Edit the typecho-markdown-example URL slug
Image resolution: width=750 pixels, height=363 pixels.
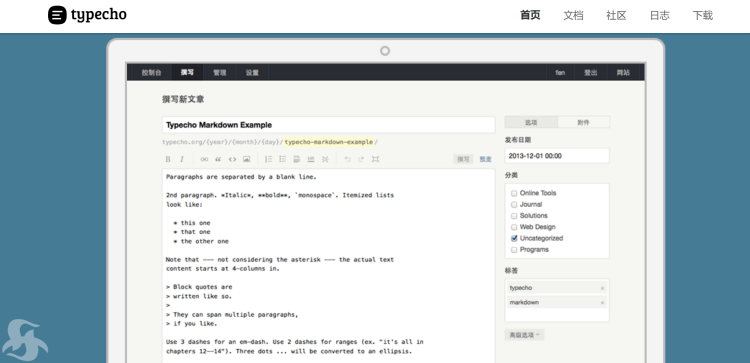(x=329, y=142)
